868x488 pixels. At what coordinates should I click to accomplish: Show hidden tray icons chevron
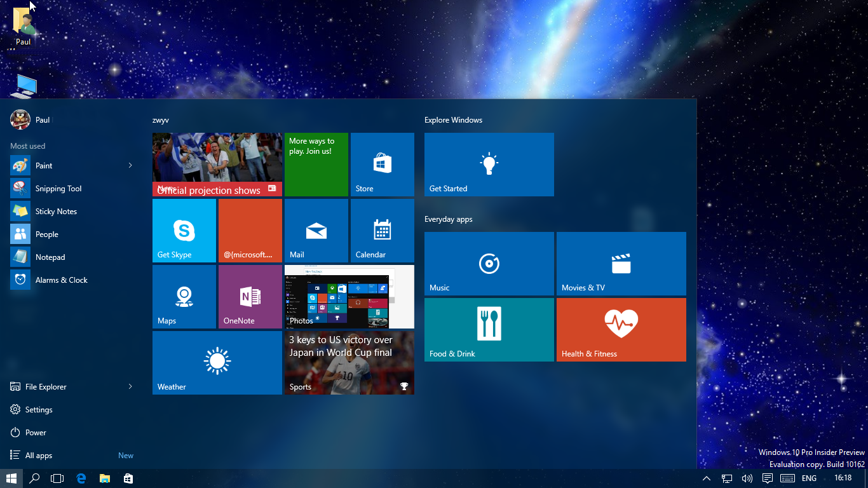707,478
